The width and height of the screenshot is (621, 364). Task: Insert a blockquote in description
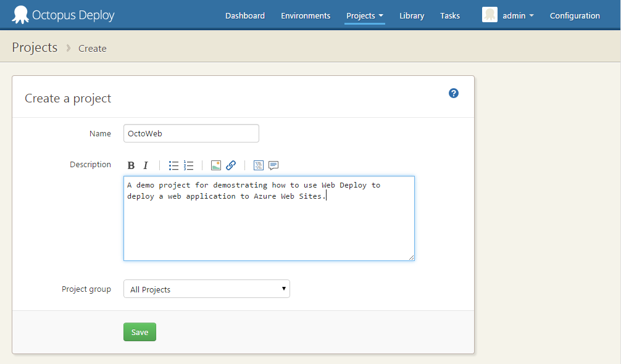click(x=273, y=165)
